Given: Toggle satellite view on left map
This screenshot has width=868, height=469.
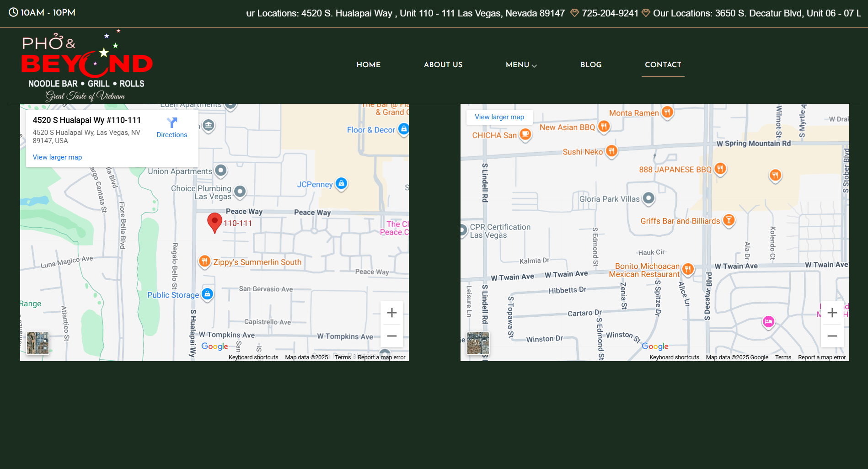Looking at the screenshot, I should (38, 343).
